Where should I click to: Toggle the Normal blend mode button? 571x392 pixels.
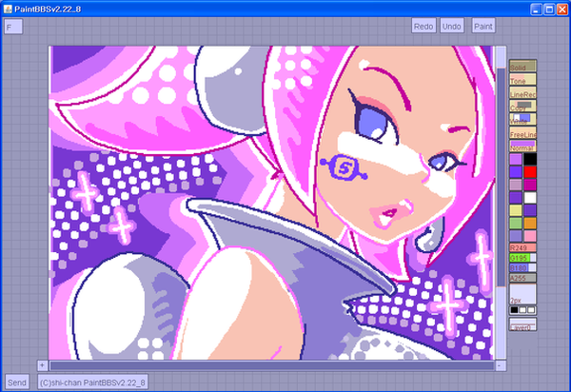pyautogui.click(x=522, y=146)
